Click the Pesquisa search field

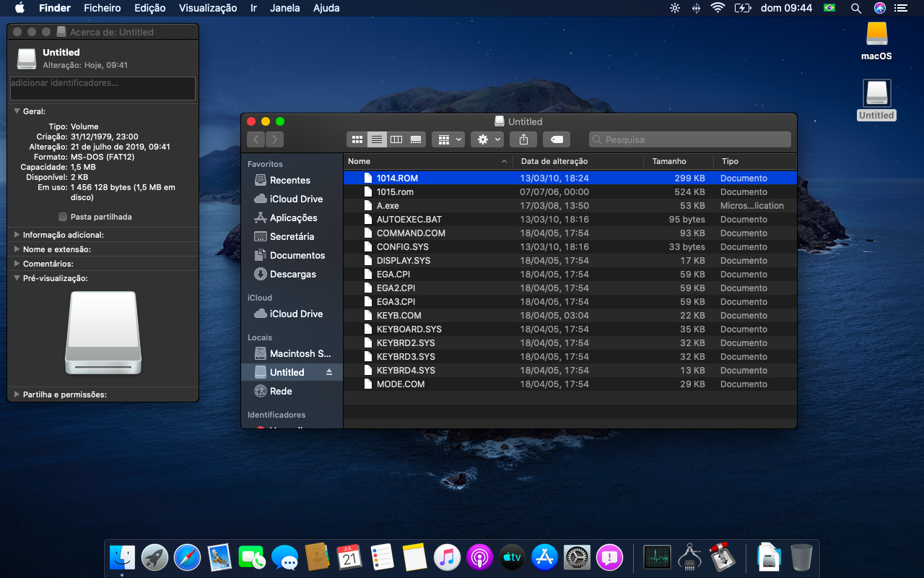689,139
